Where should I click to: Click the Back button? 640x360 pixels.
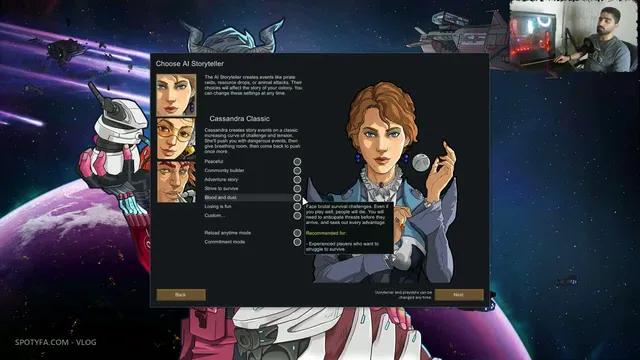click(x=181, y=295)
